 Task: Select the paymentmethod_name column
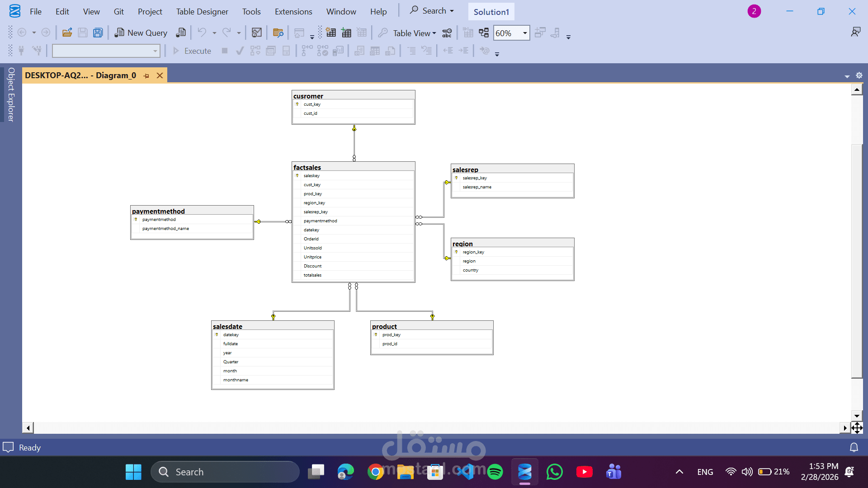[x=192, y=228]
